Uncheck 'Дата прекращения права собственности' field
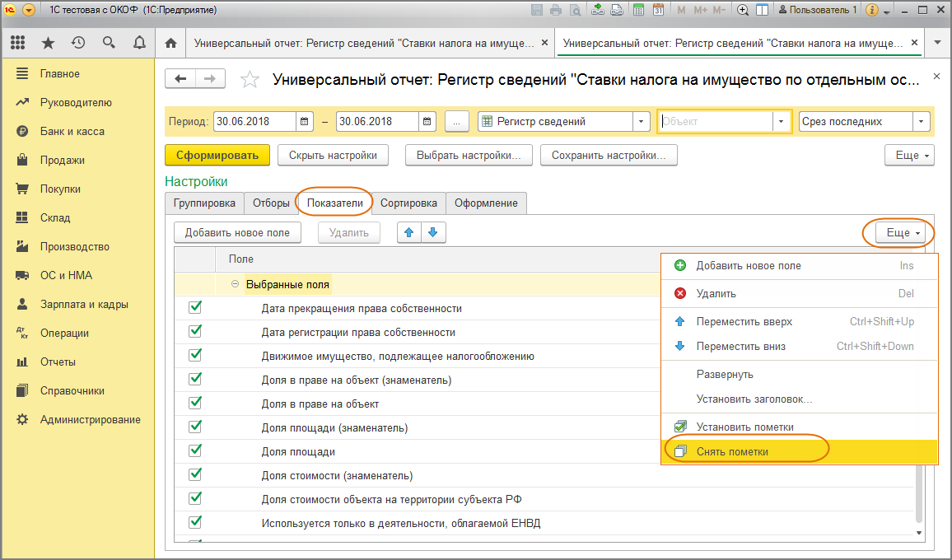This screenshot has height=560, width=952. [195, 308]
